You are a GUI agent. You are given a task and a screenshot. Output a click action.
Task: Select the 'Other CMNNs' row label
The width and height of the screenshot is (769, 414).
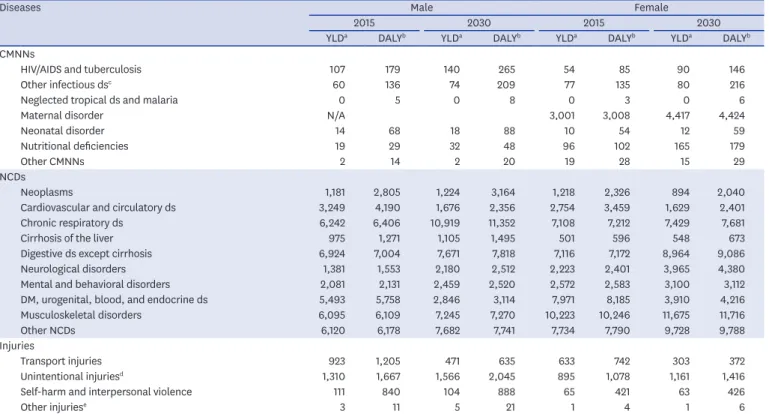coord(52,161)
